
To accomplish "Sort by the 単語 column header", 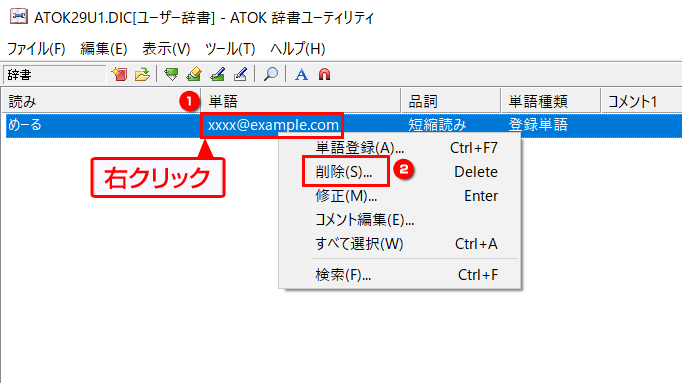I will 301,101.
